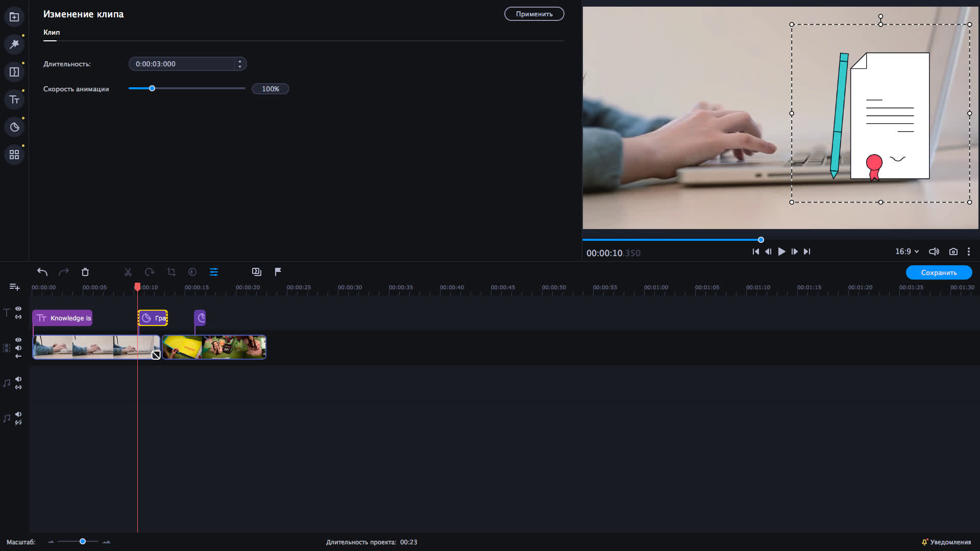Open the Titles tool in sidebar
Viewport: 980px width, 551px height.
(14, 99)
